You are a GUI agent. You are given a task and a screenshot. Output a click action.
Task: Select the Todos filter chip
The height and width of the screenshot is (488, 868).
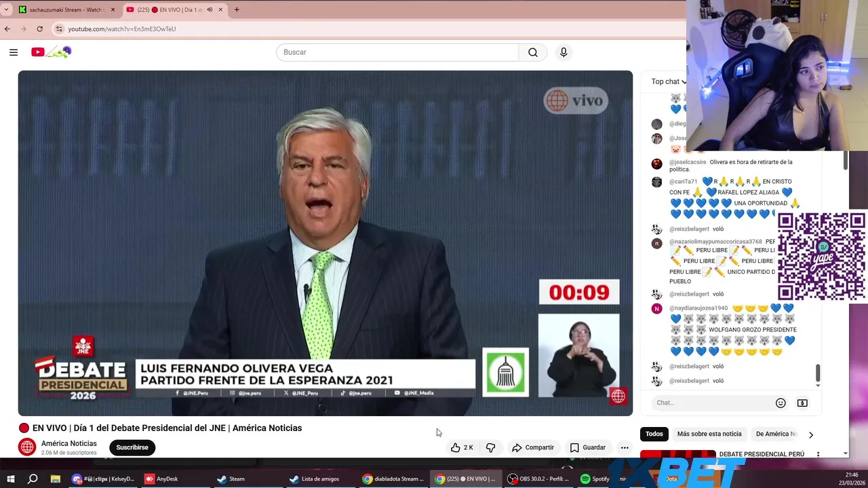click(x=654, y=434)
